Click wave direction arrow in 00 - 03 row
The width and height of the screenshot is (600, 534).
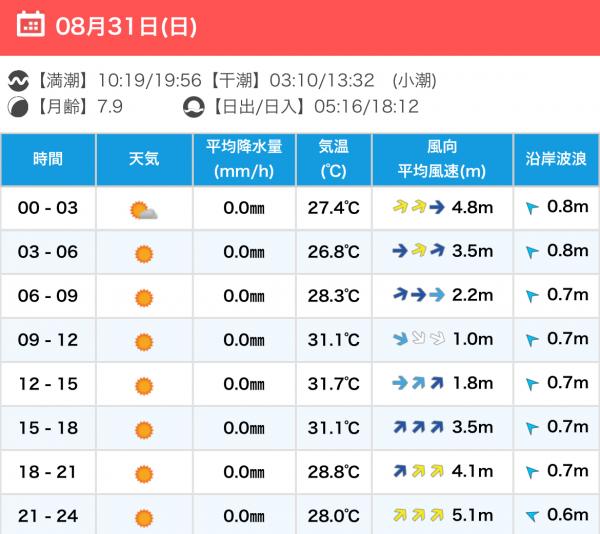tap(532, 208)
